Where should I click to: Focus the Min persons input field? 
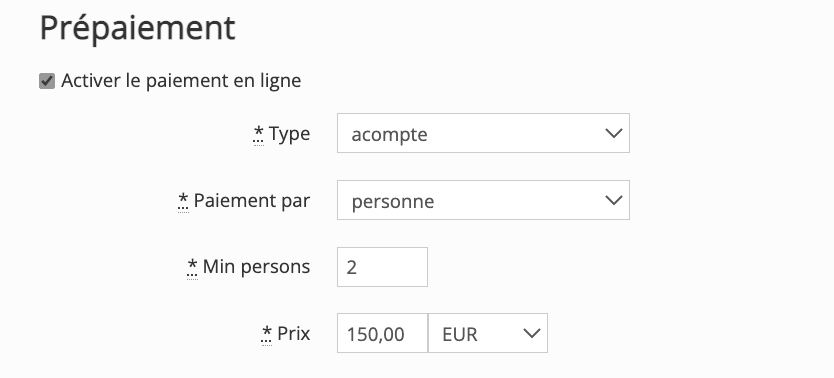point(382,267)
